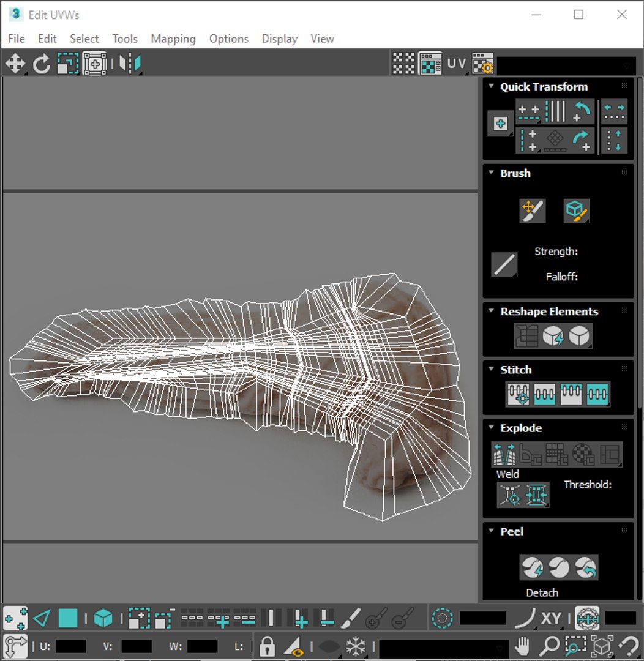The height and width of the screenshot is (661, 644).
Task: Click the Straighten Selection icon in Reshape Elements
Action: [526, 336]
